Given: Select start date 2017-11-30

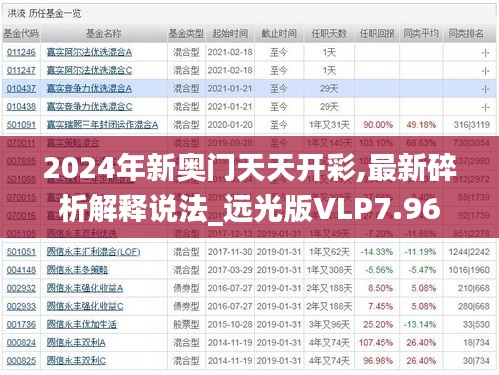Looking at the screenshot, I should pyautogui.click(x=230, y=252).
